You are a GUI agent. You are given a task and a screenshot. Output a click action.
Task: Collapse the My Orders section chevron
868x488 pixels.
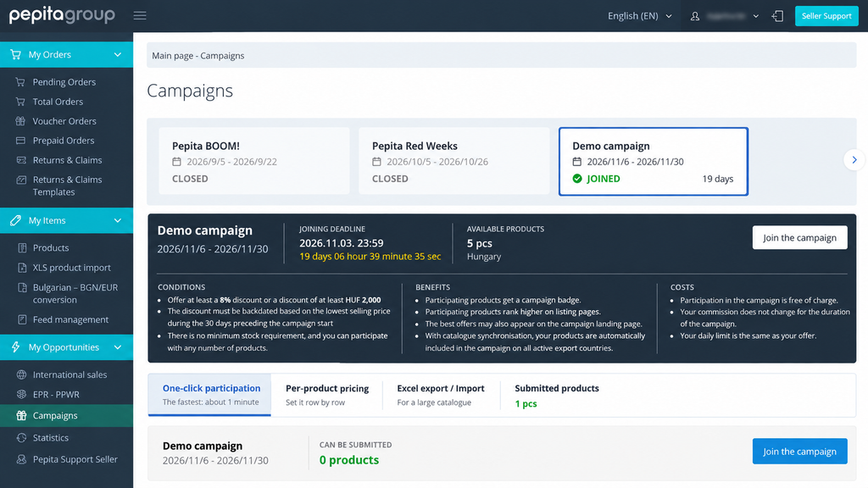(117, 54)
